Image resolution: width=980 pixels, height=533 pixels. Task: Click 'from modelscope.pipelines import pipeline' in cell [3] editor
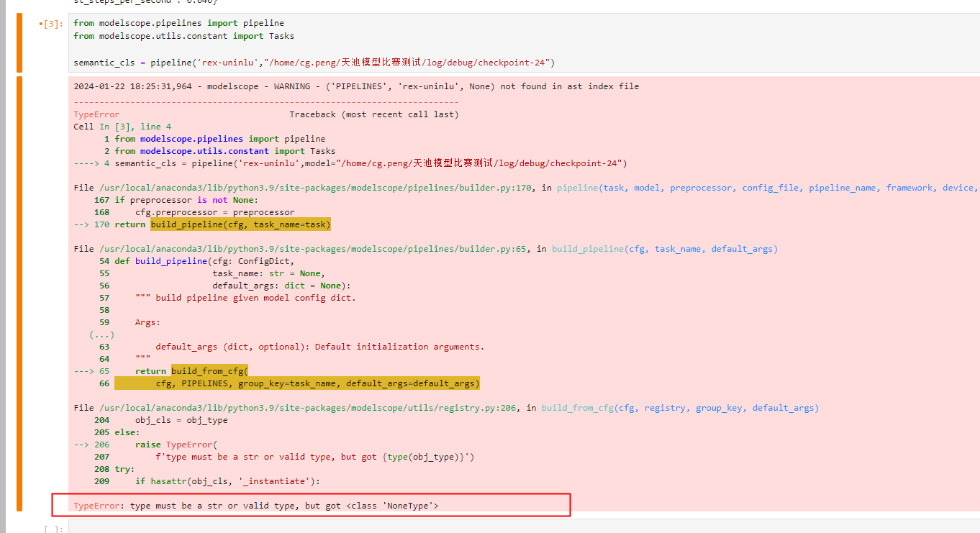pyautogui.click(x=178, y=23)
